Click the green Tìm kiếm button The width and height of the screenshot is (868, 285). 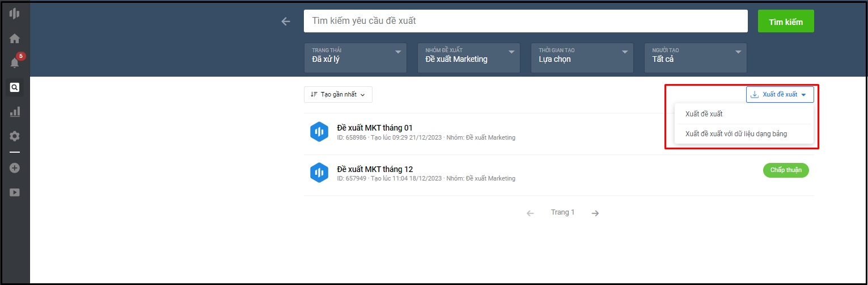coord(786,21)
